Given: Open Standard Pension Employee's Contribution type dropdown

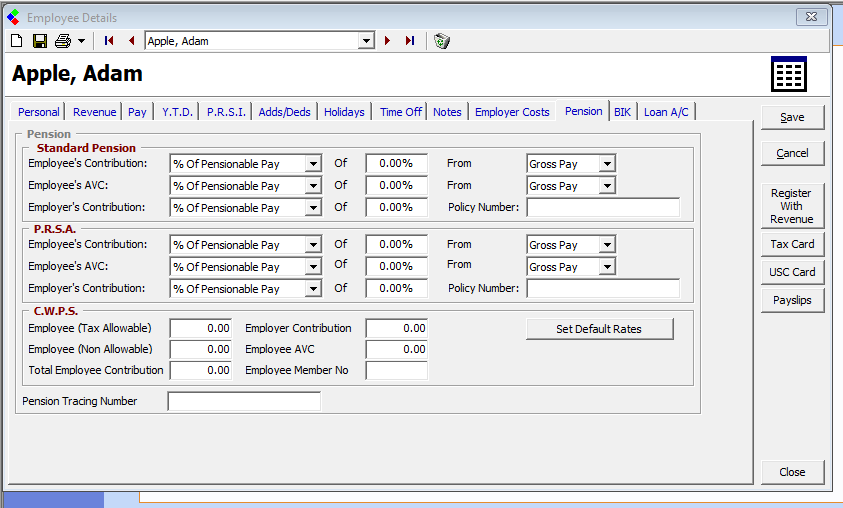Looking at the screenshot, I should coord(313,164).
